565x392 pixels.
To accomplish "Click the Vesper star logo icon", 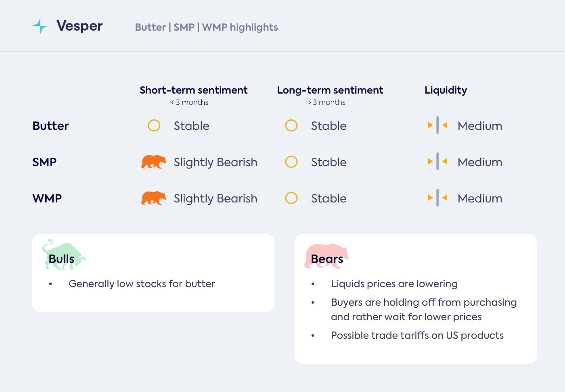I will pos(40,26).
